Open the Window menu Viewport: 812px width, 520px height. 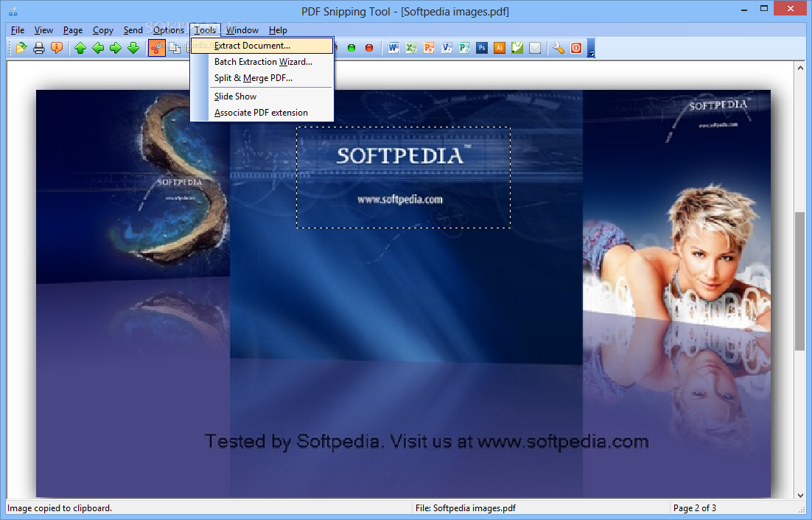242,30
